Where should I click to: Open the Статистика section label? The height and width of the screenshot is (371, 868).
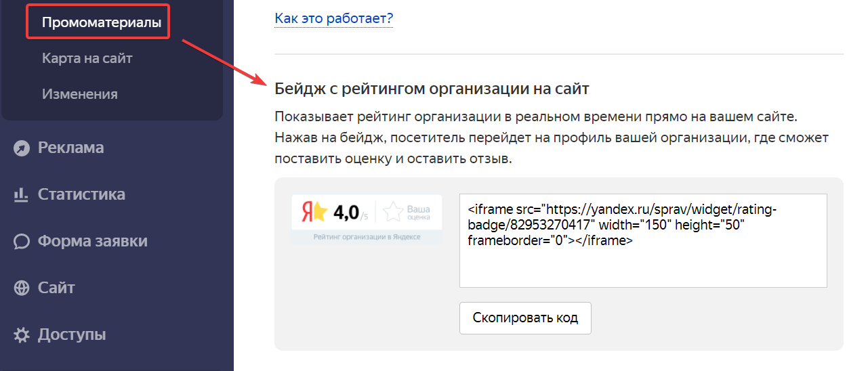tap(81, 194)
